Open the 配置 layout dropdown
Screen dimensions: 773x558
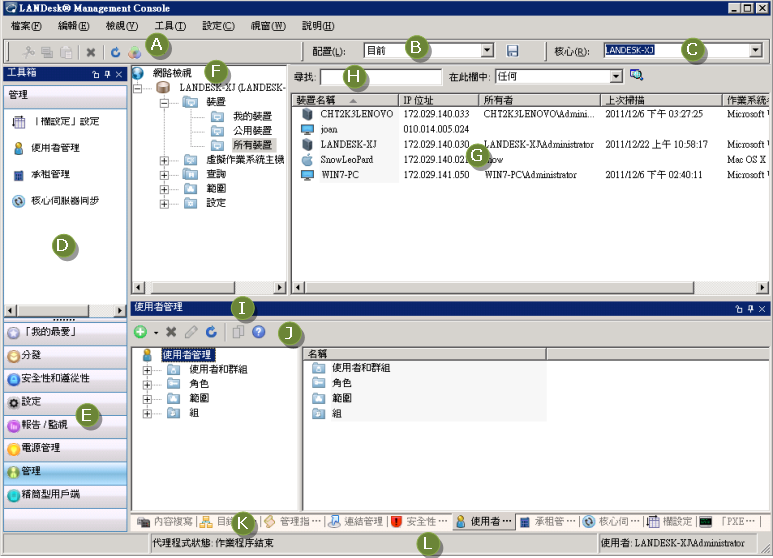point(487,50)
